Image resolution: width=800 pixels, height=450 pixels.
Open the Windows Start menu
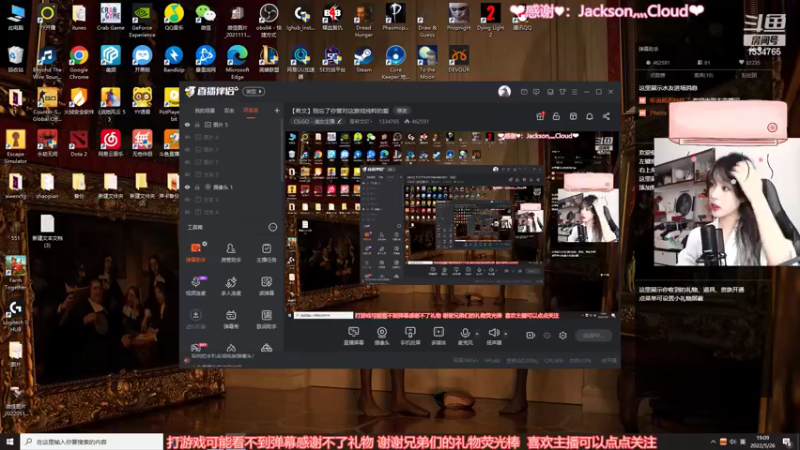pos(10,442)
